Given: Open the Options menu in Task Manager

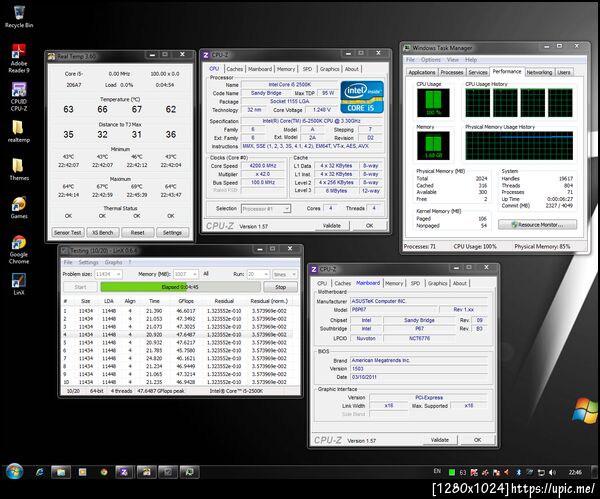Looking at the screenshot, I should [431, 60].
